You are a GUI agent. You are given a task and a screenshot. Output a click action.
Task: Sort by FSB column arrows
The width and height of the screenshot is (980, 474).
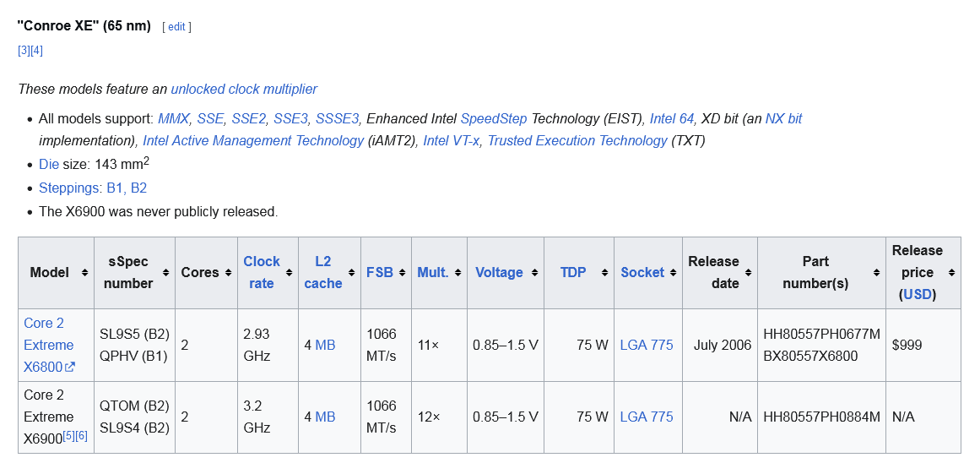click(x=402, y=273)
